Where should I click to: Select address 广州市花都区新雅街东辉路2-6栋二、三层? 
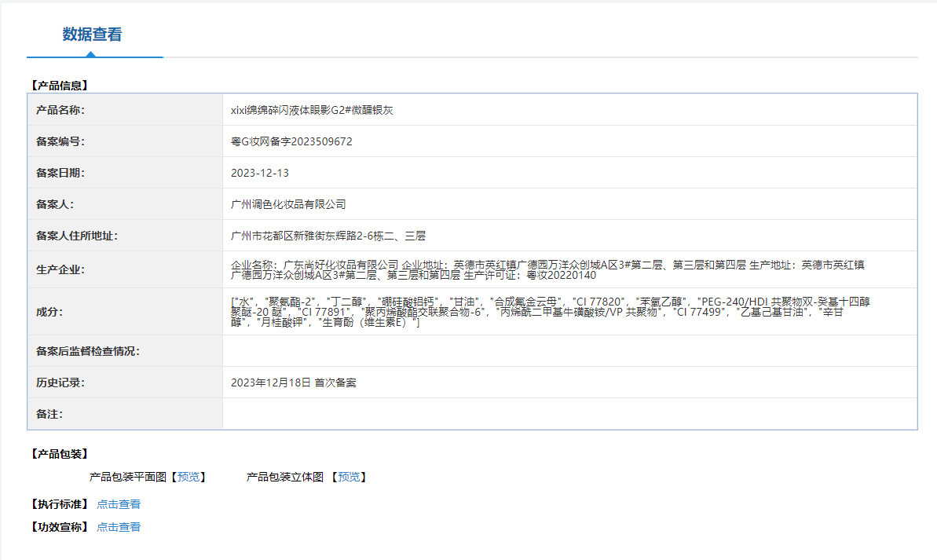(x=328, y=236)
